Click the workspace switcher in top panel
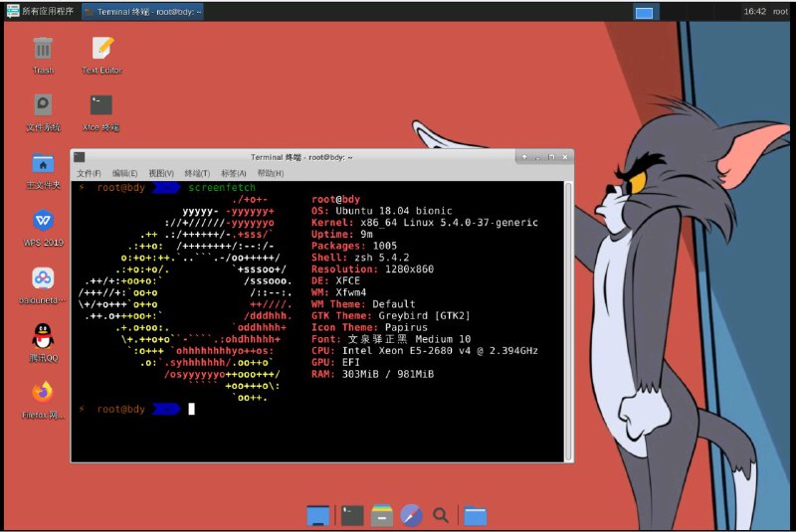The height and width of the screenshot is (532, 796). click(644, 13)
